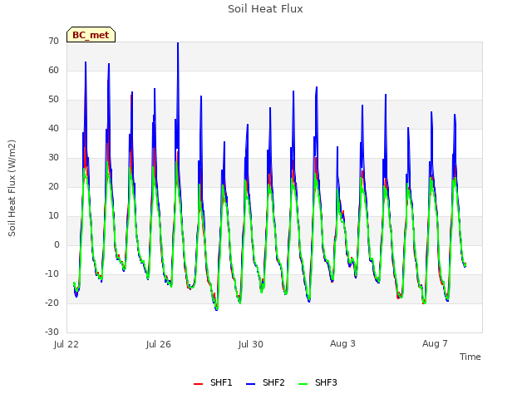Click the -20 y-axis tick label
Image resolution: width=532 pixels, height=399 pixels.
[52, 303]
